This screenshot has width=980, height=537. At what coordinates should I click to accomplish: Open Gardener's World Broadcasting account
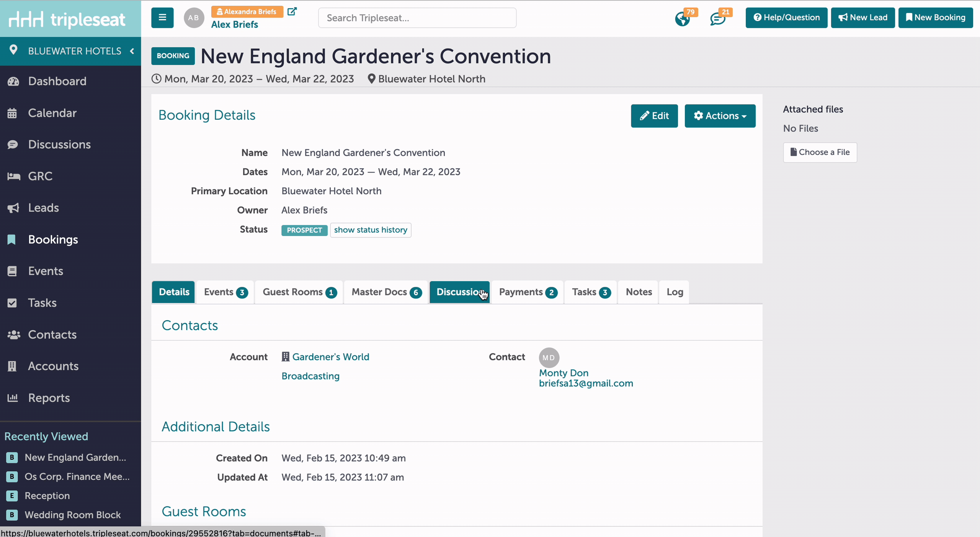point(330,357)
